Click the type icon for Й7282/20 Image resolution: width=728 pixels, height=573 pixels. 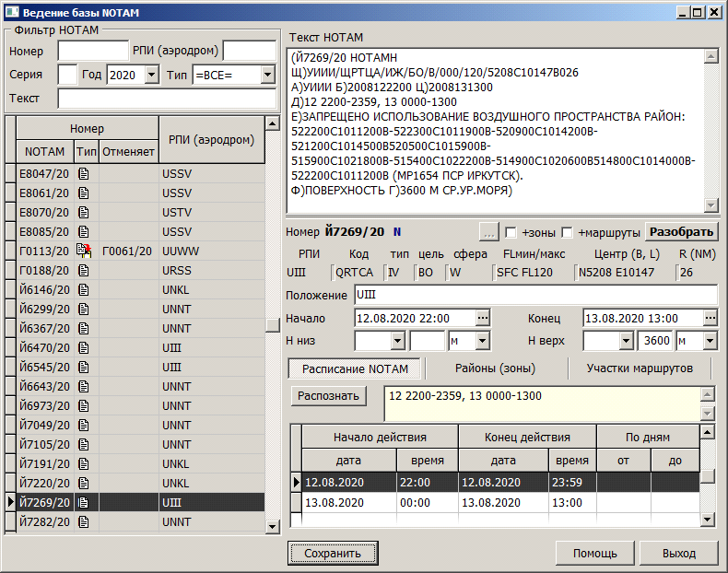click(83, 521)
